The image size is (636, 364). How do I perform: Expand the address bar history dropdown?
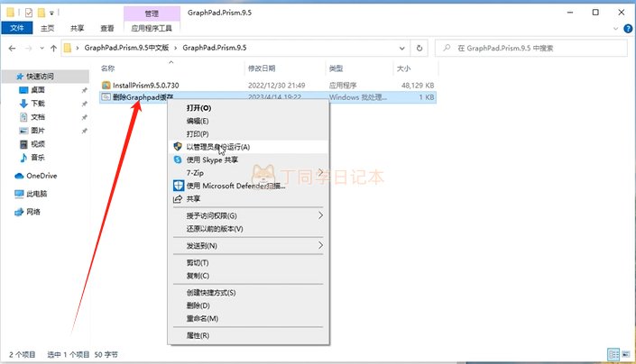pyautogui.click(x=402, y=48)
